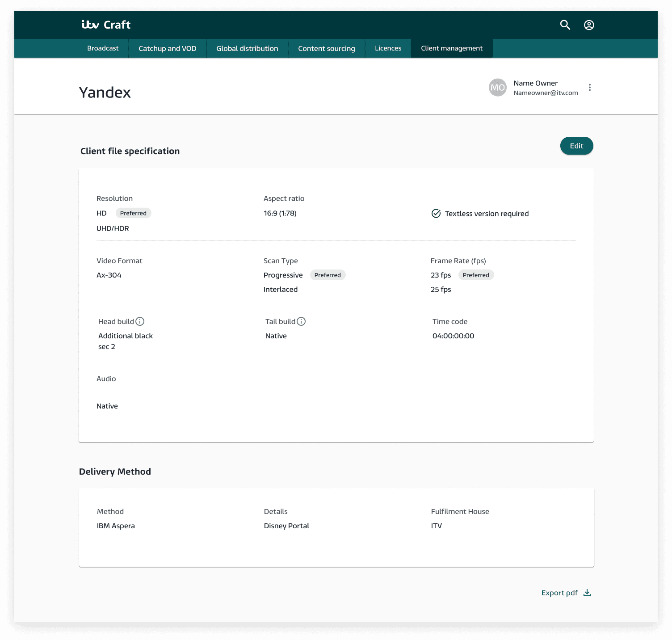The width and height of the screenshot is (672, 640).
Task: Click the Head build info icon
Action: (140, 321)
